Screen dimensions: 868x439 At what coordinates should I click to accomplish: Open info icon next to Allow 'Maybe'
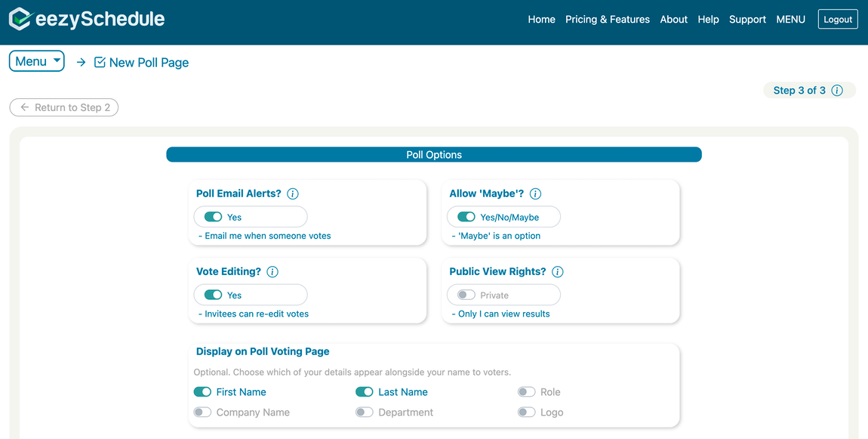[x=535, y=194]
